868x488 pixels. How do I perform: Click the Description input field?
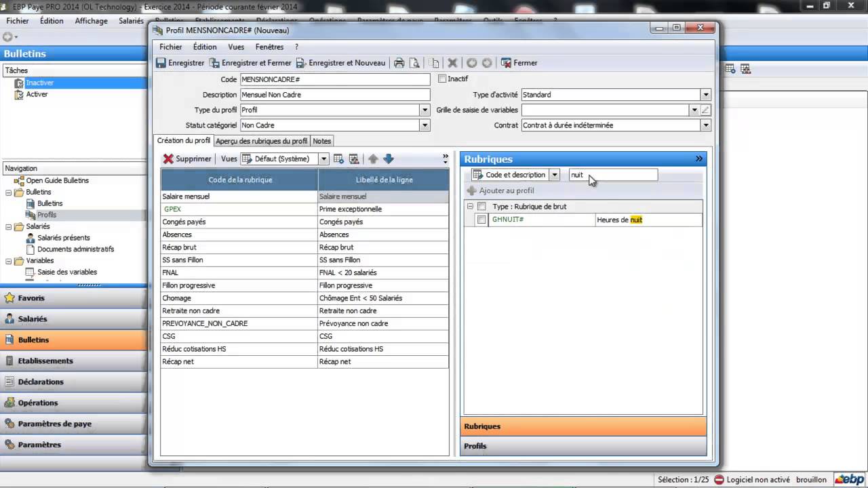[x=335, y=95]
